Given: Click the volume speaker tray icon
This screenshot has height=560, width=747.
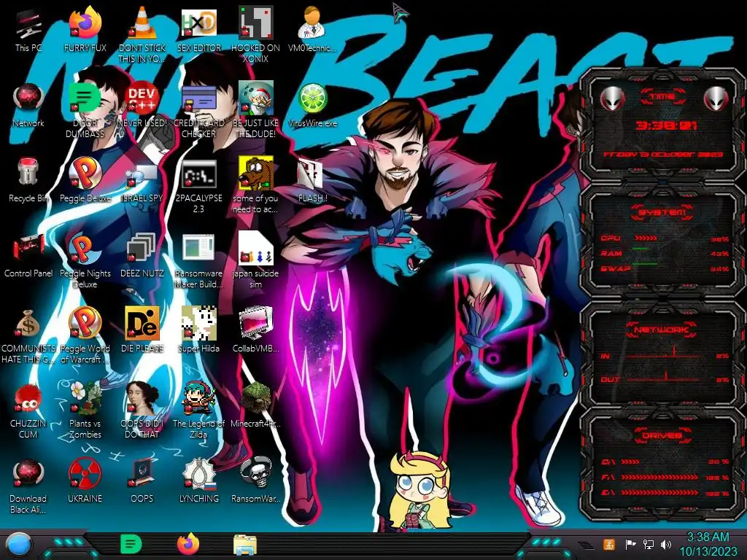Looking at the screenshot, I should point(666,544).
